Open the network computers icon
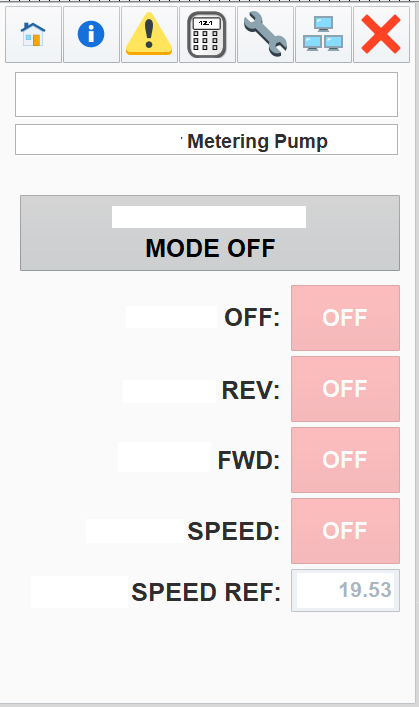419x707 pixels. 323,34
